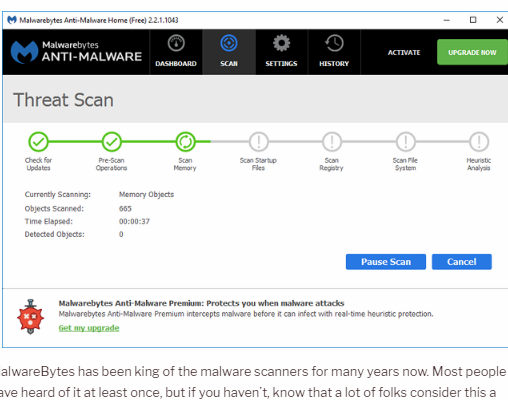Click the Scan Startup Files step icon

259,142
